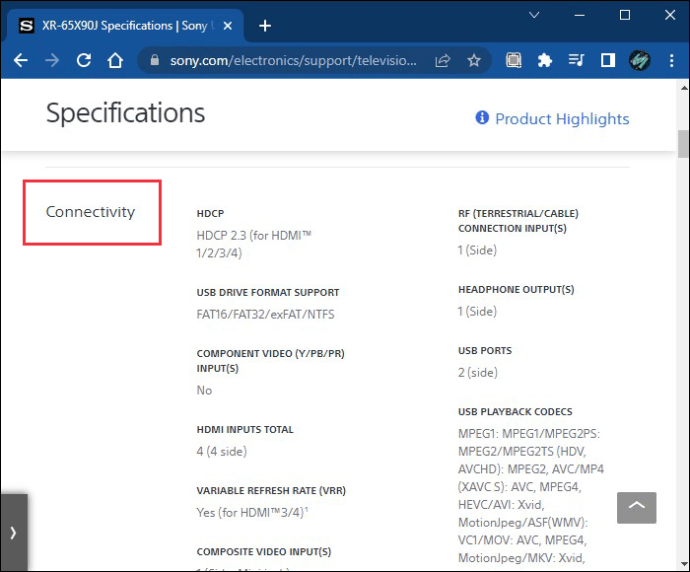Click the Product Highlights info icon
Image resolution: width=690 pixels, height=572 pixels.
[x=482, y=117]
